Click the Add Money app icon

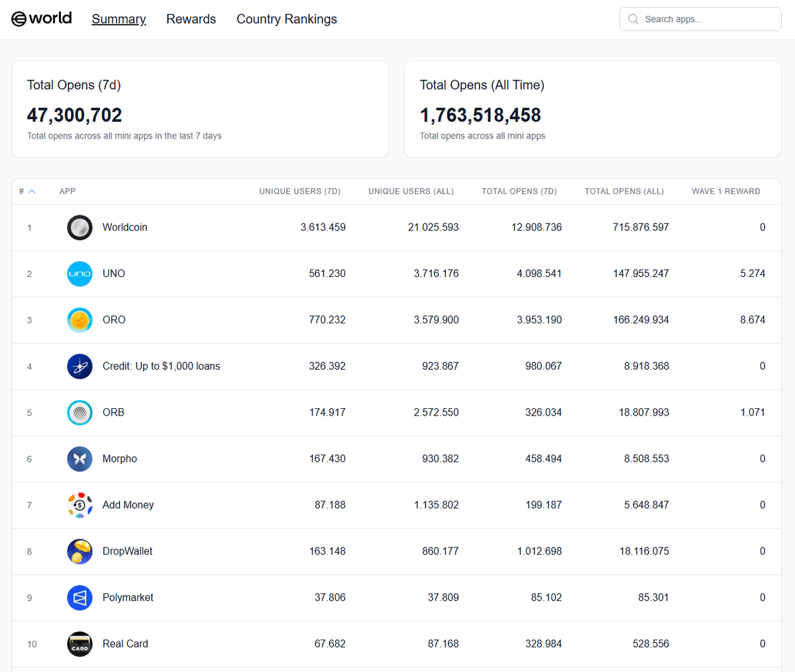point(79,505)
